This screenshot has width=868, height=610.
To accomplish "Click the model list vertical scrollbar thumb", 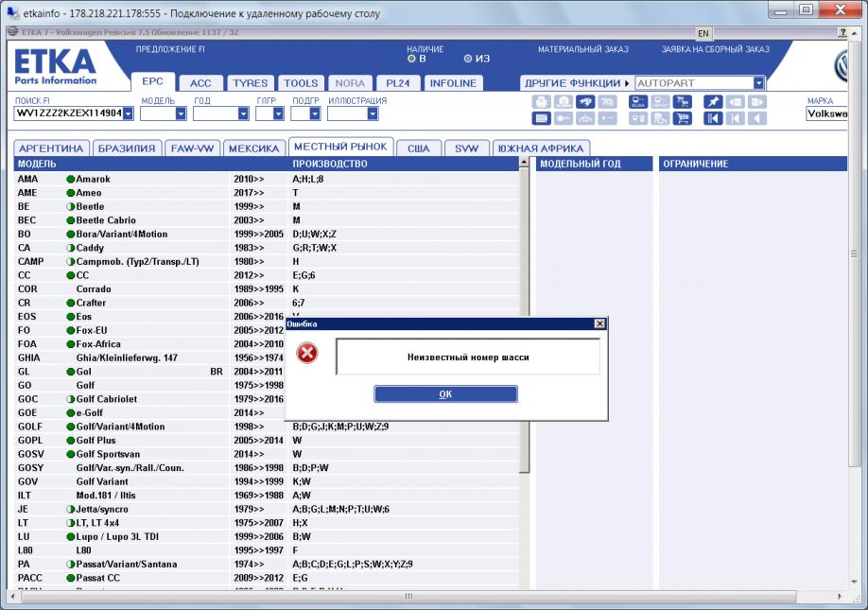I will [524, 321].
